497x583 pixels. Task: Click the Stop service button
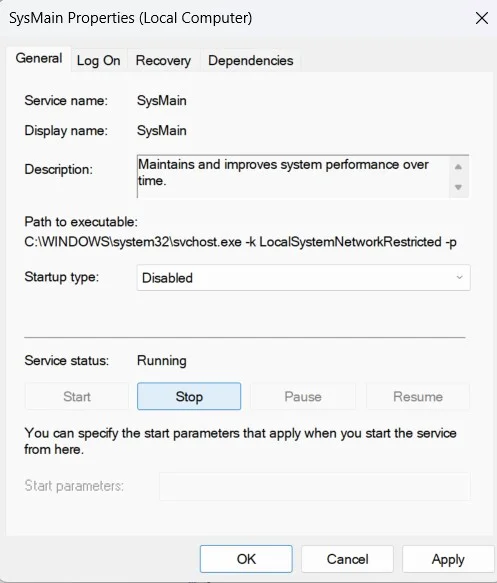click(189, 396)
